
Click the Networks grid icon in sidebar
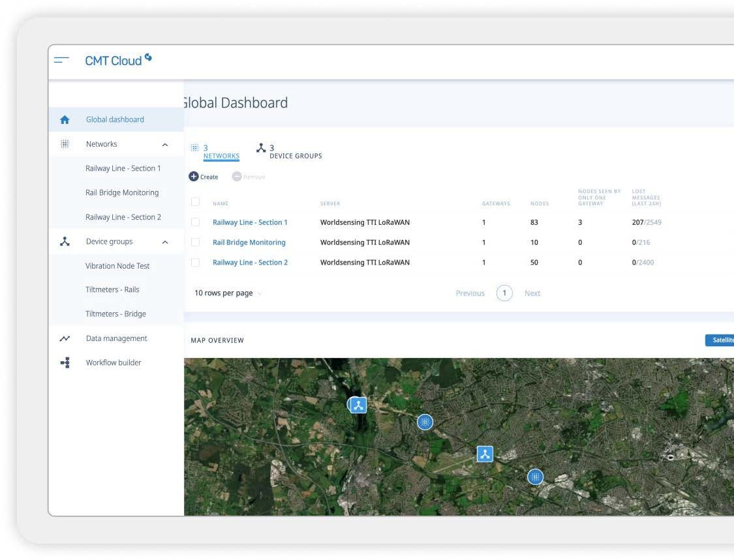65,144
